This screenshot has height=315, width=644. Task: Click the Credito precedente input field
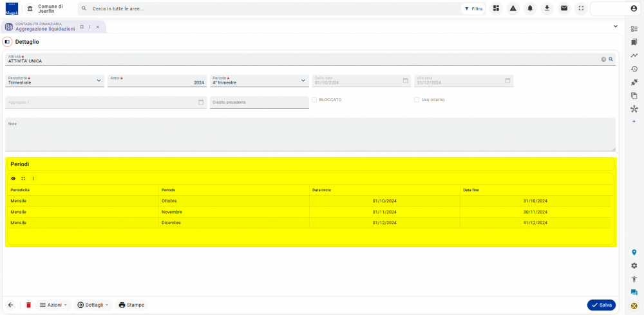pos(259,102)
